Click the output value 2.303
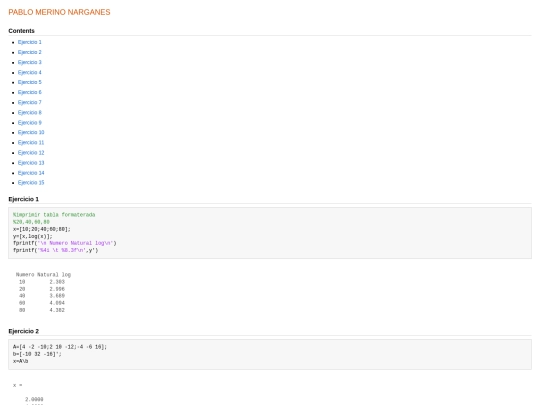540x405 pixels. (57, 282)
